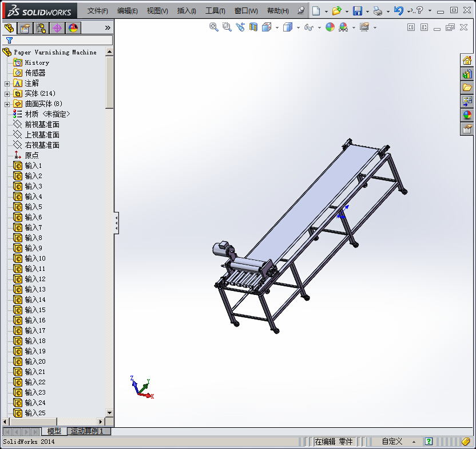Toggle Section View icon
This screenshot has height=449, width=476.
253,27
